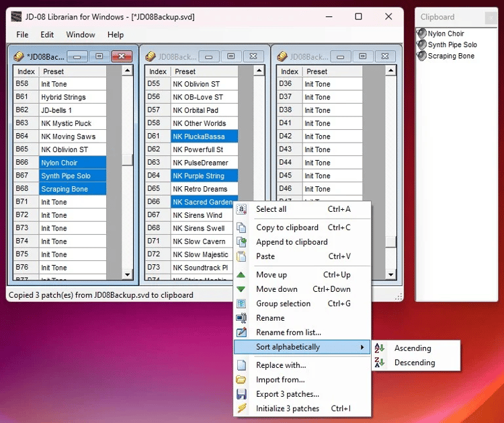This screenshot has height=423, width=504.
Task: Expand the Sort alphabetically submenu
Action: (x=302, y=347)
